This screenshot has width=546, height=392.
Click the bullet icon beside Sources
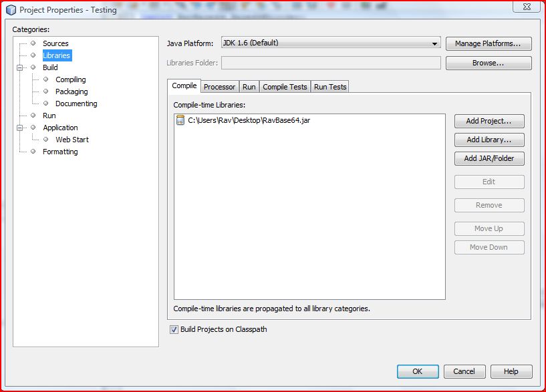tap(33, 43)
